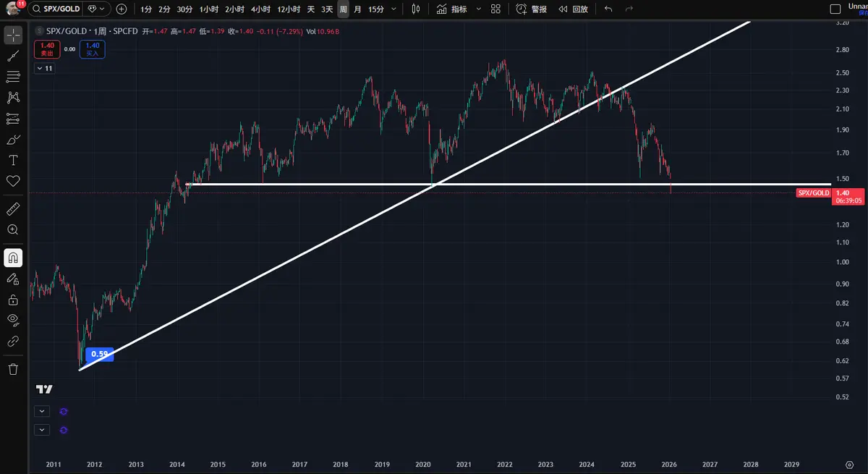Click the red SPX/GOLD price axis label
The width and height of the screenshot is (868, 474).
click(x=813, y=192)
